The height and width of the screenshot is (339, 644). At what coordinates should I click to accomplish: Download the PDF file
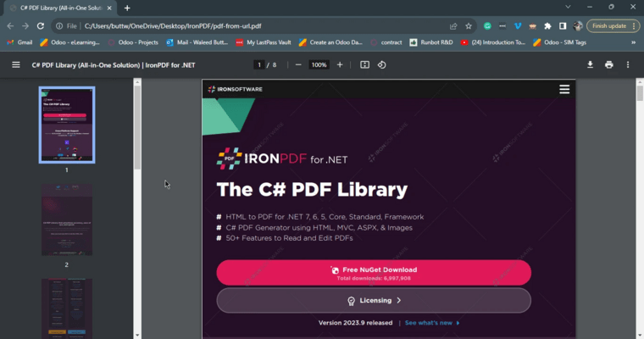(591, 65)
